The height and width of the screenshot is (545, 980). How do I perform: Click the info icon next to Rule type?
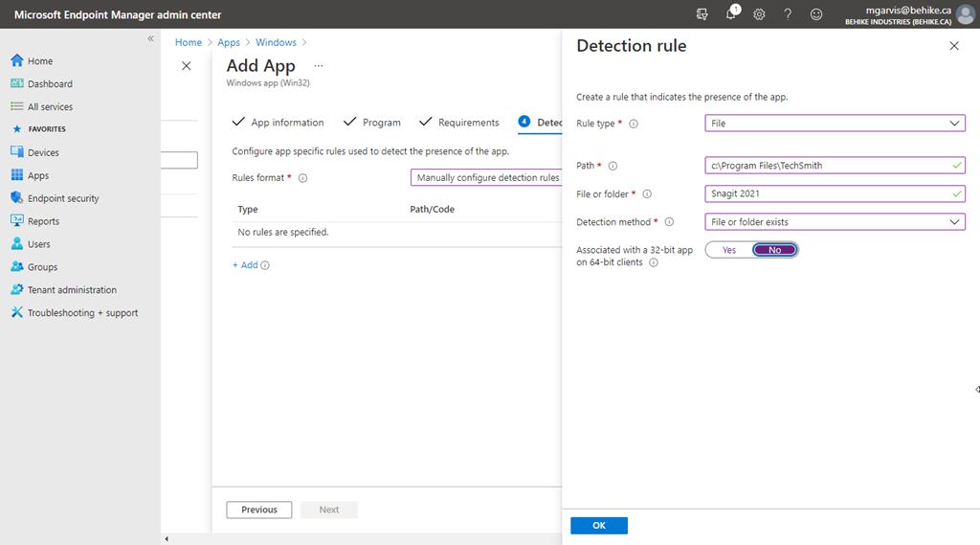coord(634,124)
